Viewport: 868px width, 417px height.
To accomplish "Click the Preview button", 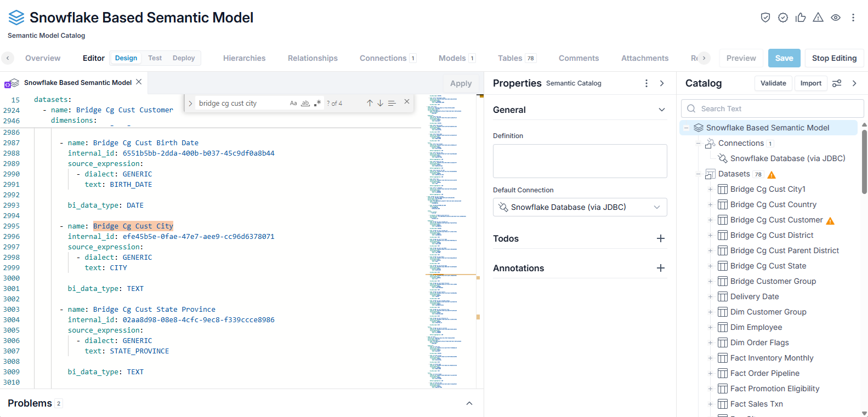I will tap(741, 58).
